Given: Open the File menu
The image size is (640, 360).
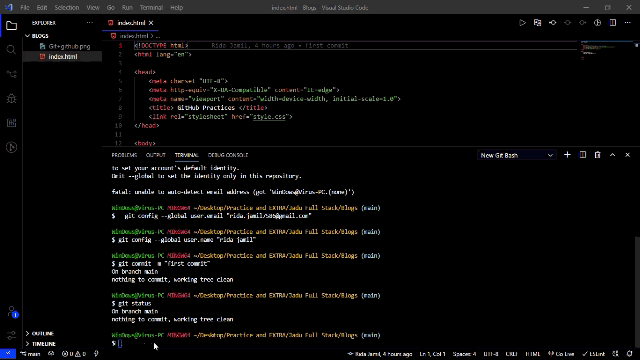Looking at the screenshot, I should click(25, 8).
